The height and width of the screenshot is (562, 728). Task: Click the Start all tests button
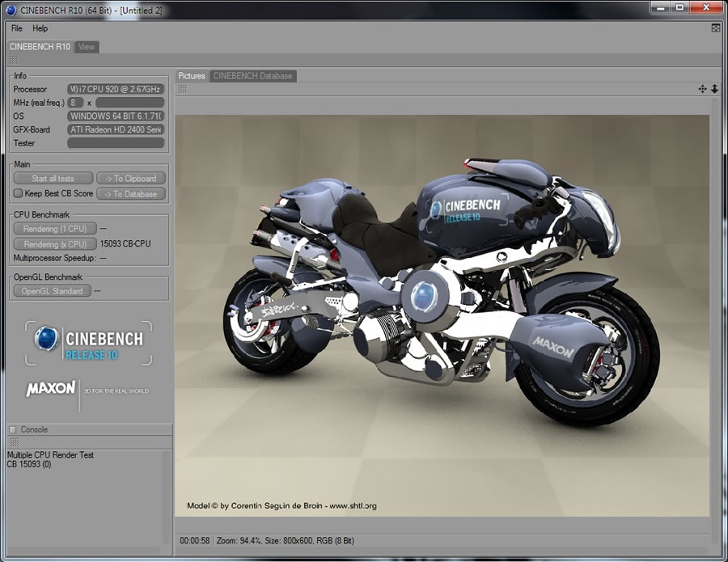click(x=53, y=179)
